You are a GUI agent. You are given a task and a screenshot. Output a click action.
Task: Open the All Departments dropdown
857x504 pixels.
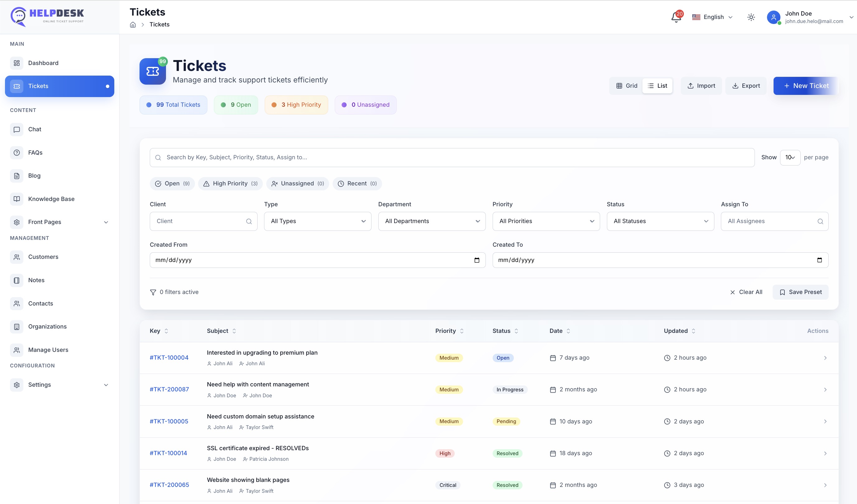click(432, 221)
